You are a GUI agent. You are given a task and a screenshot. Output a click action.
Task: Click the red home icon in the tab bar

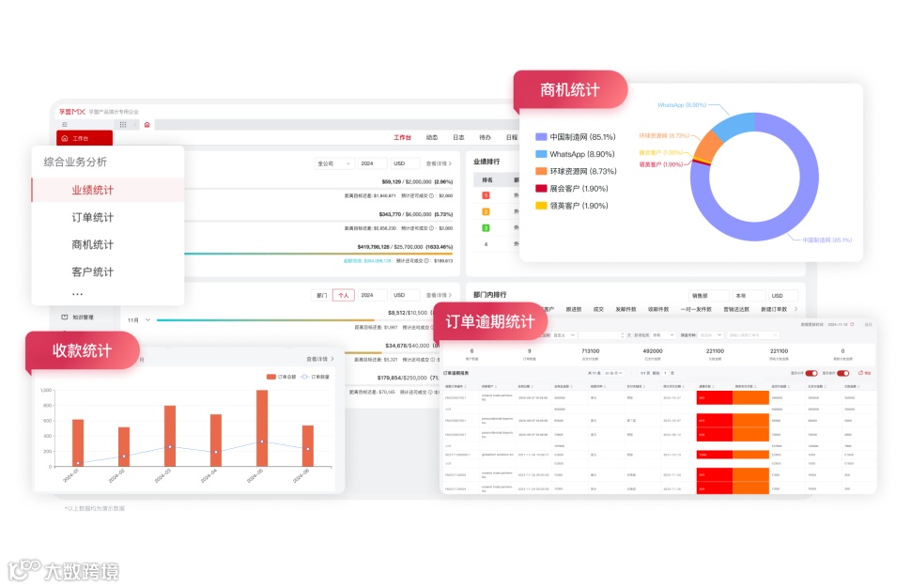tap(147, 124)
